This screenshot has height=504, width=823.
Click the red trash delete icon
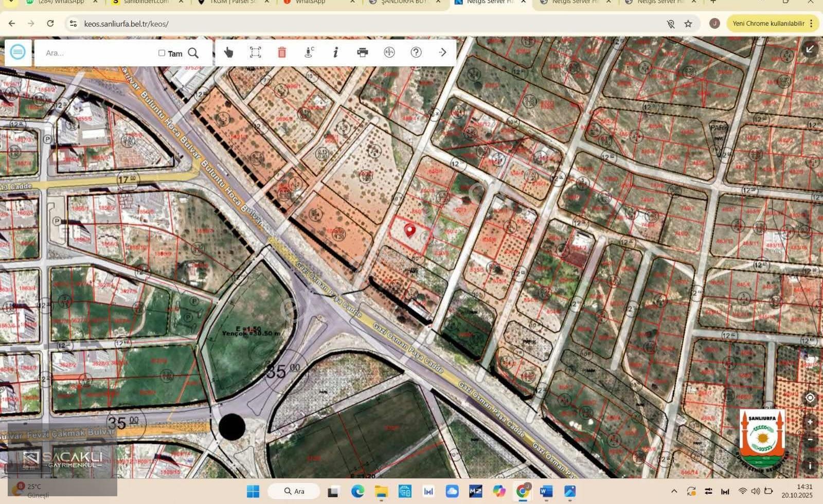click(x=282, y=52)
